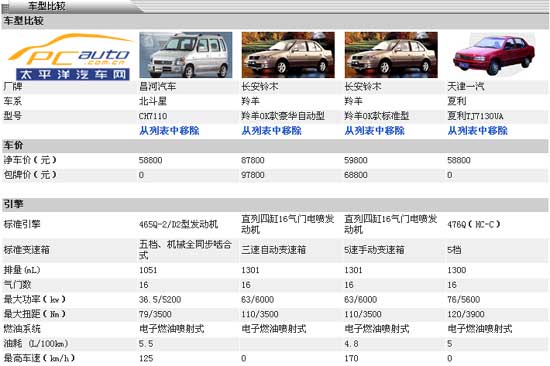This screenshot has width=550, height=366.
Task: Click the PCauto 太平洋汽车网 logo
Action: pyautogui.click(x=70, y=56)
